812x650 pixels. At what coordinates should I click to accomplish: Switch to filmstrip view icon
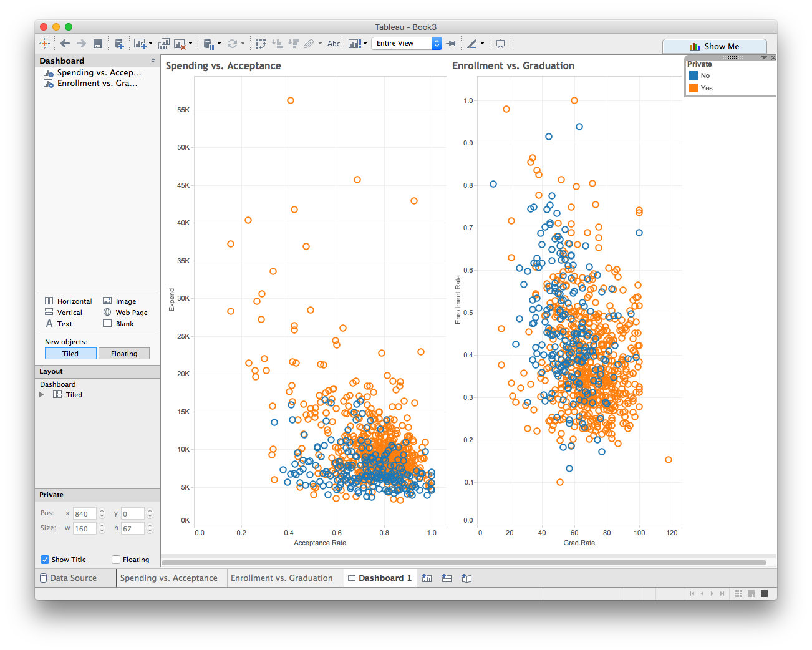(x=752, y=593)
